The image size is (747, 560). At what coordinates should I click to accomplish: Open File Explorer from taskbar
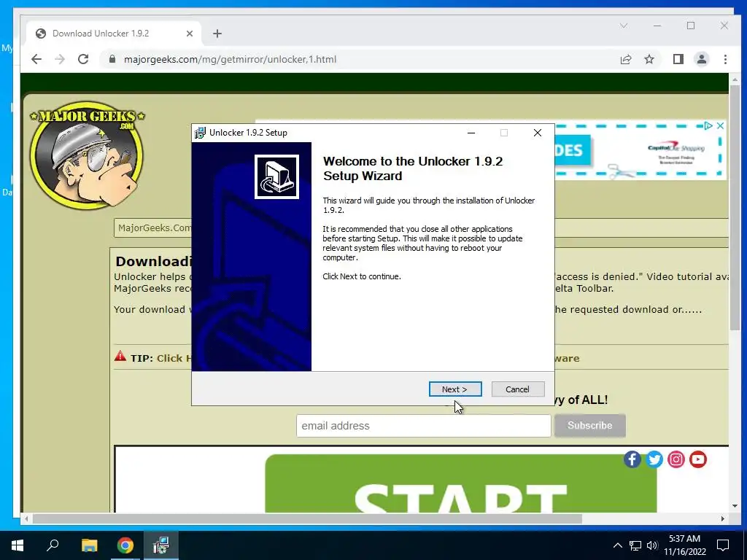(89, 545)
